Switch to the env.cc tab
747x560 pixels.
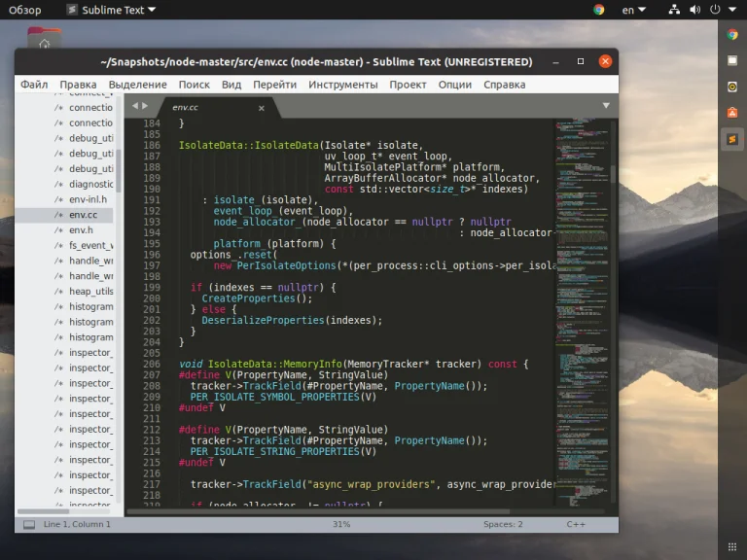click(x=186, y=107)
